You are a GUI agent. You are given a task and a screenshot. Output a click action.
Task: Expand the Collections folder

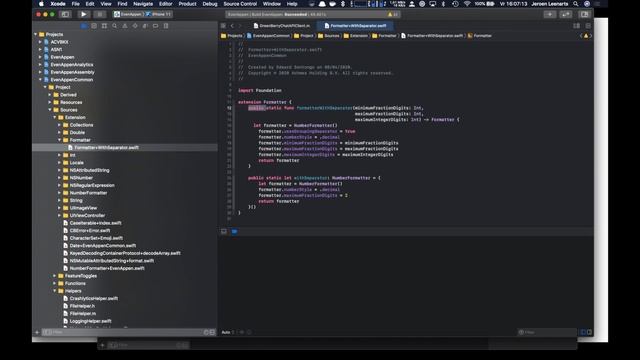coord(59,125)
